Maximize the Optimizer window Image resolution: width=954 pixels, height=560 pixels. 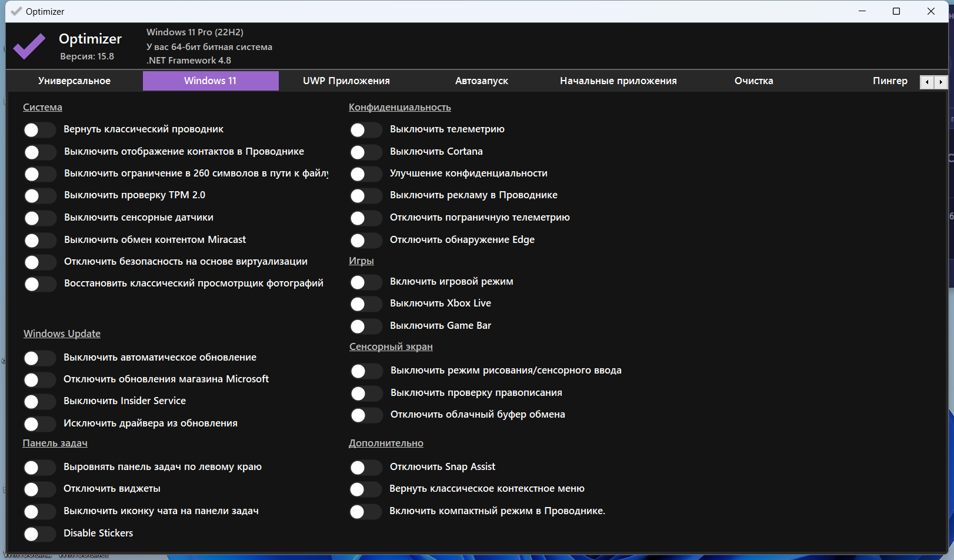(896, 11)
